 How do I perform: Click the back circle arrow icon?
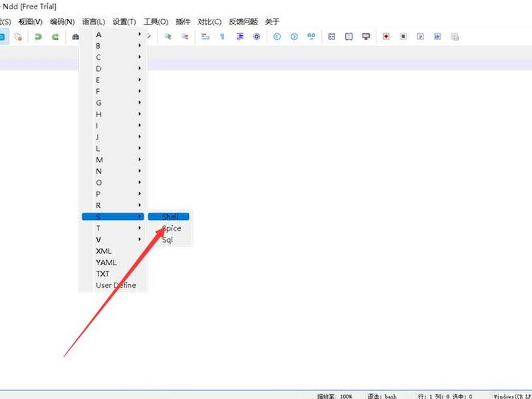pos(277,37)
